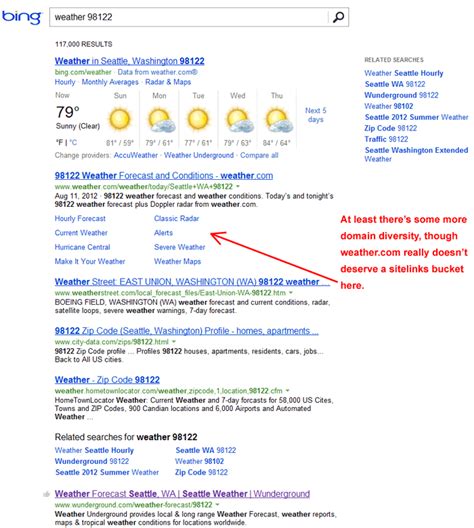Image resolution: width=474 pixels, height=528 pixels.
Task: Expand dropdown arrow next to weatherstreet.com URL
Action: (291, 293)
